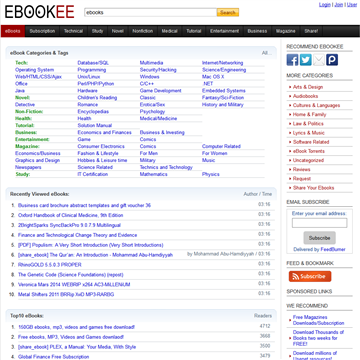Focus the email address input field
The width and height of the screenshot is (360, 360).
(x=319, y=223)
